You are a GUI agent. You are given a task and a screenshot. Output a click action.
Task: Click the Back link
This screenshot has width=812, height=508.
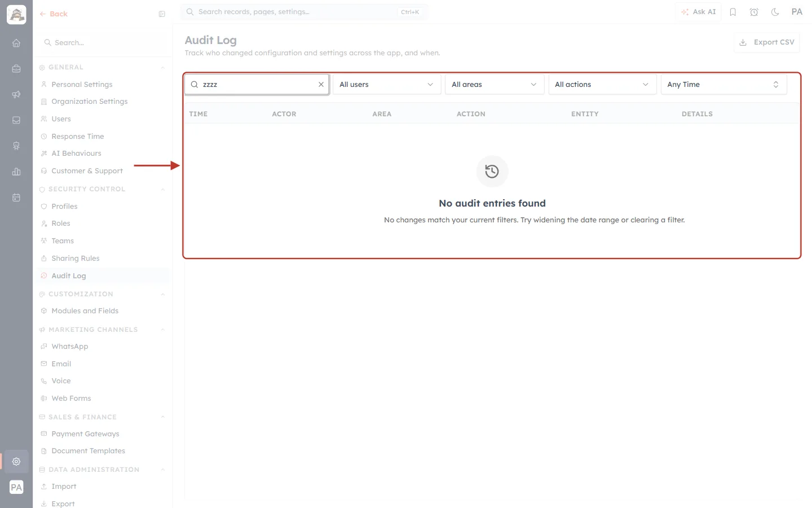coord(54,14)
